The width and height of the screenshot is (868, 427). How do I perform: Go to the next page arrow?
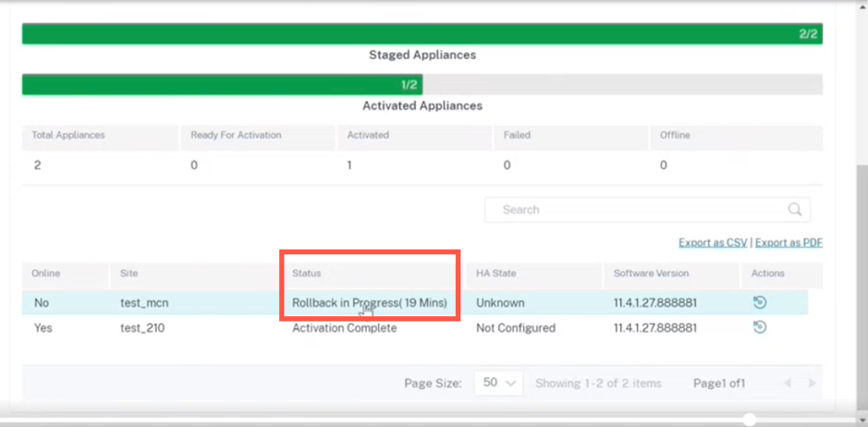[812, 384]
